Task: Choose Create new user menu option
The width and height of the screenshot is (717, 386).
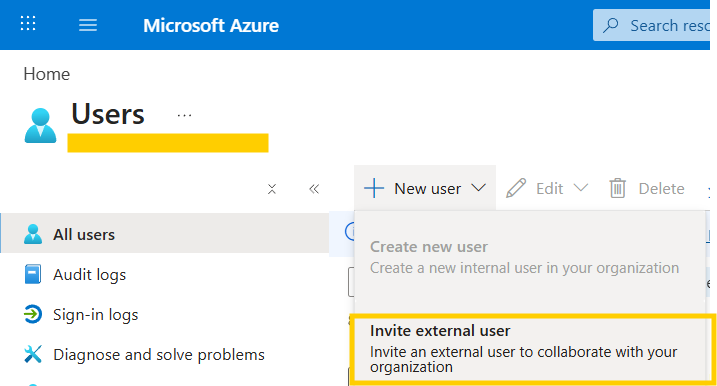Action: click(x=530, y=257)
